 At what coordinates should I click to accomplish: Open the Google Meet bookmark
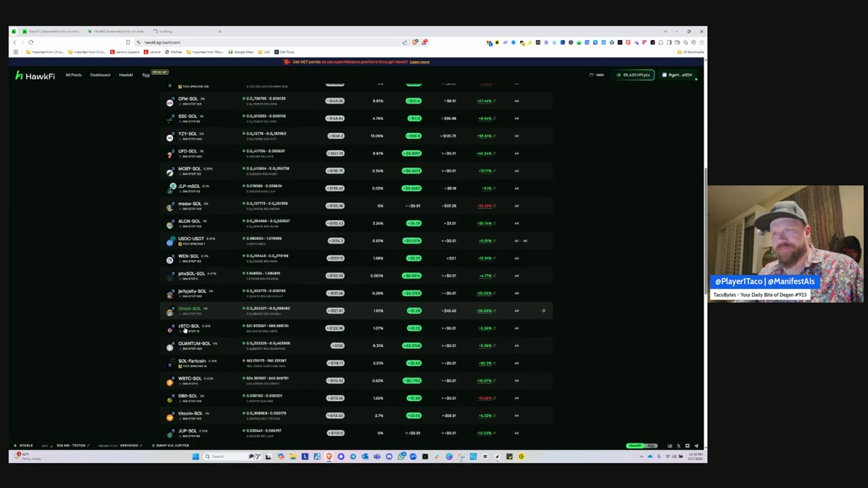coord(241,52)
